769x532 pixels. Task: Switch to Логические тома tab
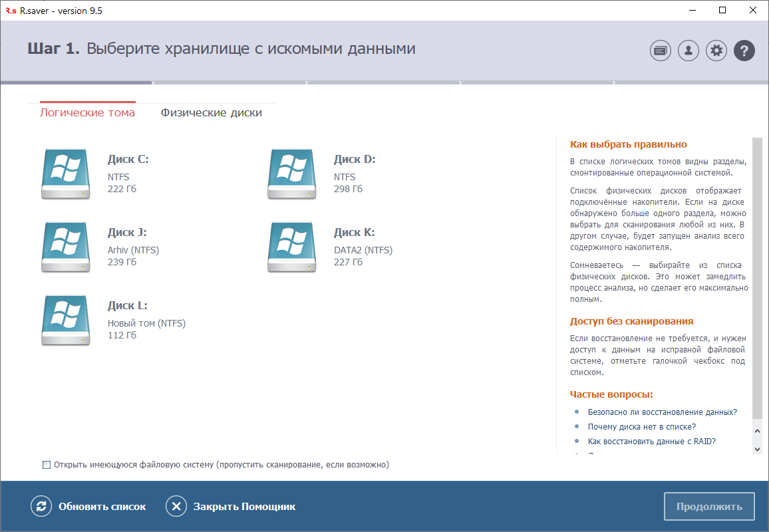(x=87, y=113)
